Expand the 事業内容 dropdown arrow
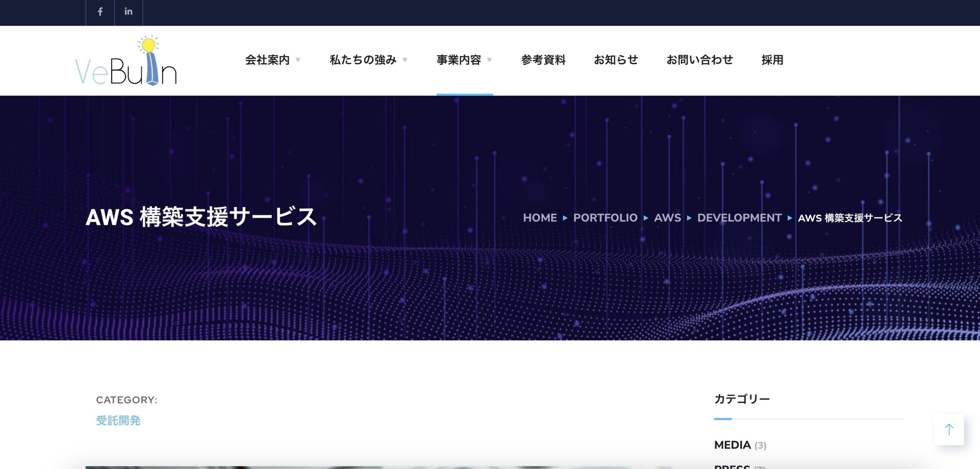 click(x=489, y=60)
